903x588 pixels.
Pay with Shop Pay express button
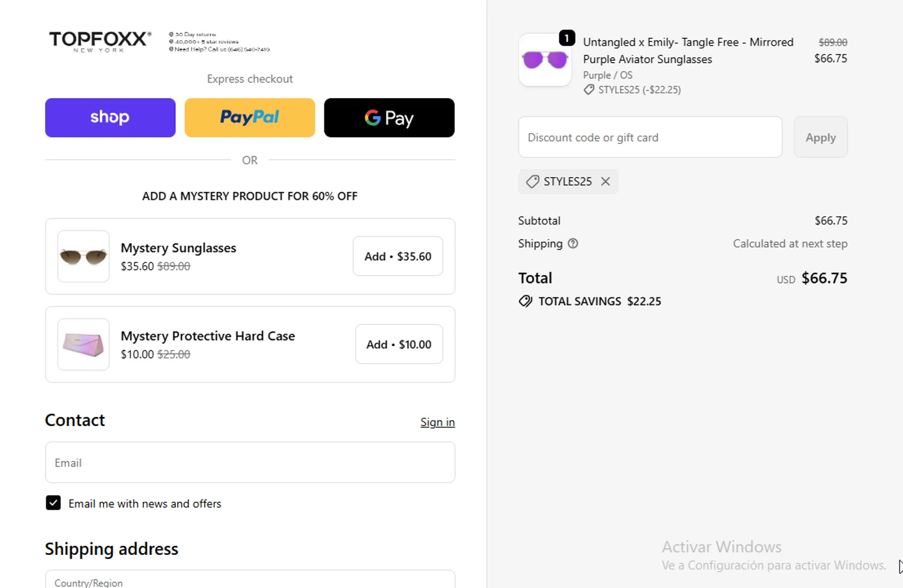110,117
